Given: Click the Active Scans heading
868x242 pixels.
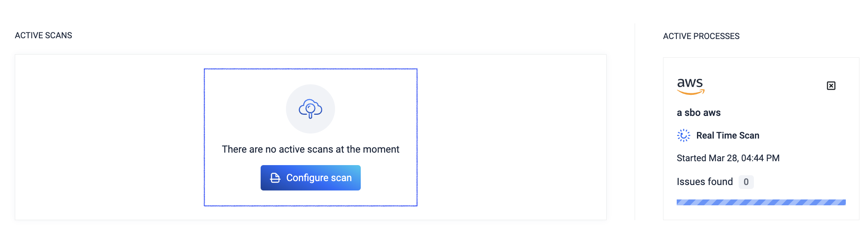Looking at the screenshot, I should pos(43,36).
